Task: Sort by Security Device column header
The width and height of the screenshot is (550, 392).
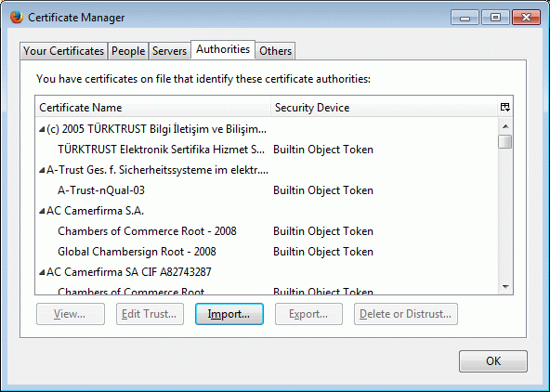Action: coord(384,107)
